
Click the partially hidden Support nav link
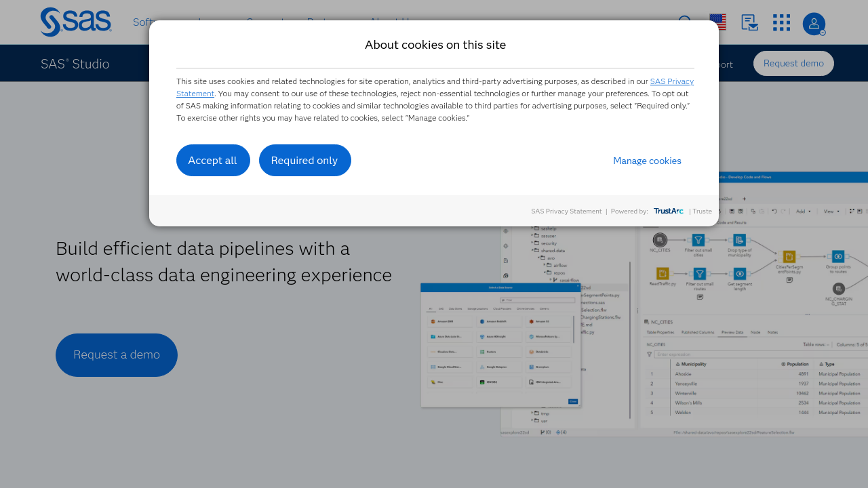(724, 64)
